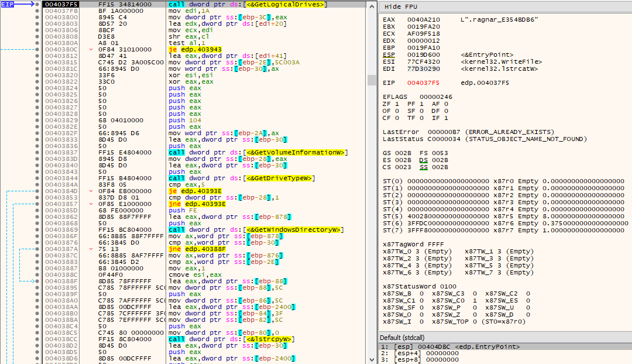
Task: Click EIP register value 004037F5
Action: click(423, 83)
